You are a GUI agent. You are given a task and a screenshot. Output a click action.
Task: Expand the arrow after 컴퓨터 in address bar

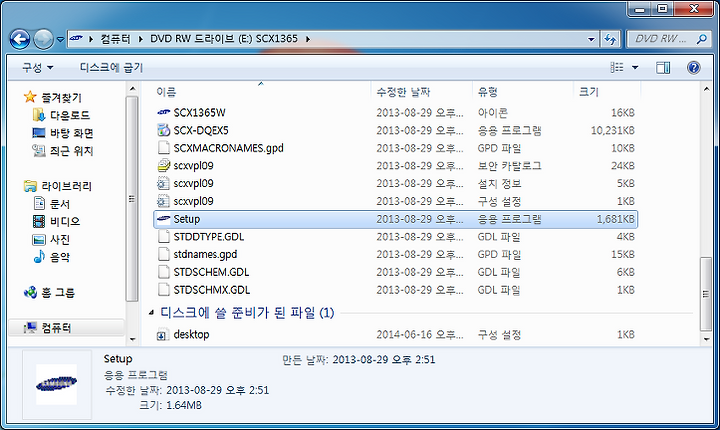click(x=141, y=40)
